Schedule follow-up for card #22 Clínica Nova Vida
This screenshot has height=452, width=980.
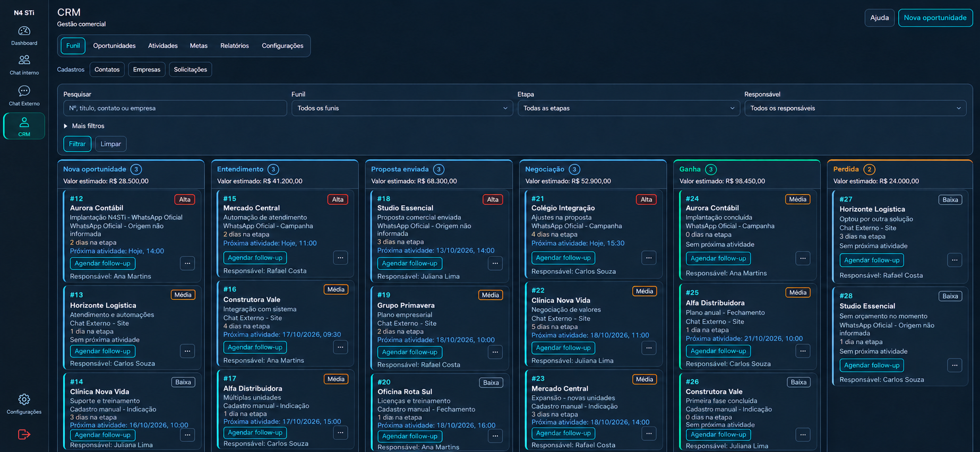point(563,348)
